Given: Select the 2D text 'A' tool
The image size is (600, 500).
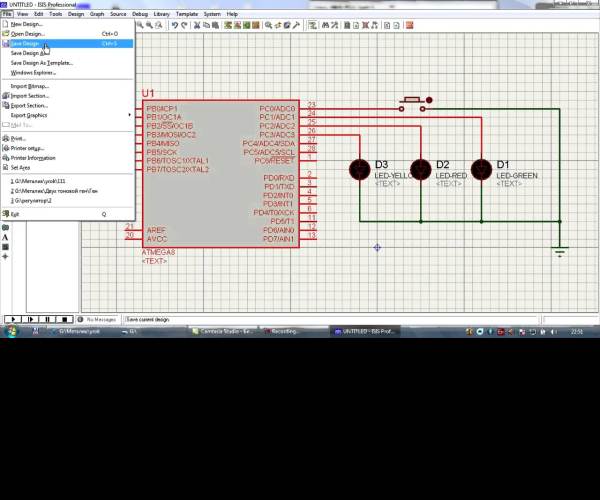Looking at the screenshot, I should (5, 237).
